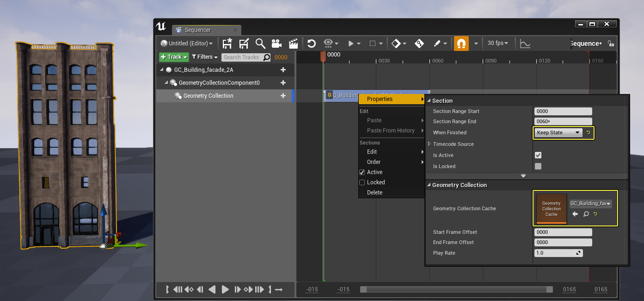The image size is (644, 301).
Task: Click the magnifier Find in Content Browser icon
Action: click(260, 44)
